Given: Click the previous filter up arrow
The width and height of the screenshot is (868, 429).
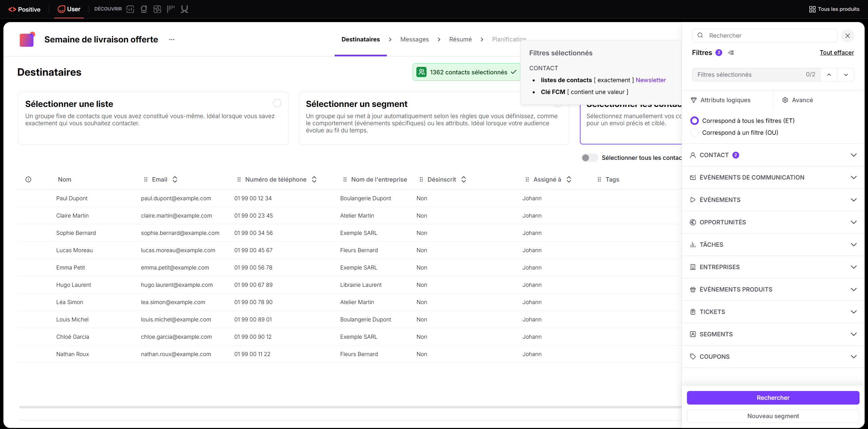Looking at the screenshot, I should pos(829,75).
